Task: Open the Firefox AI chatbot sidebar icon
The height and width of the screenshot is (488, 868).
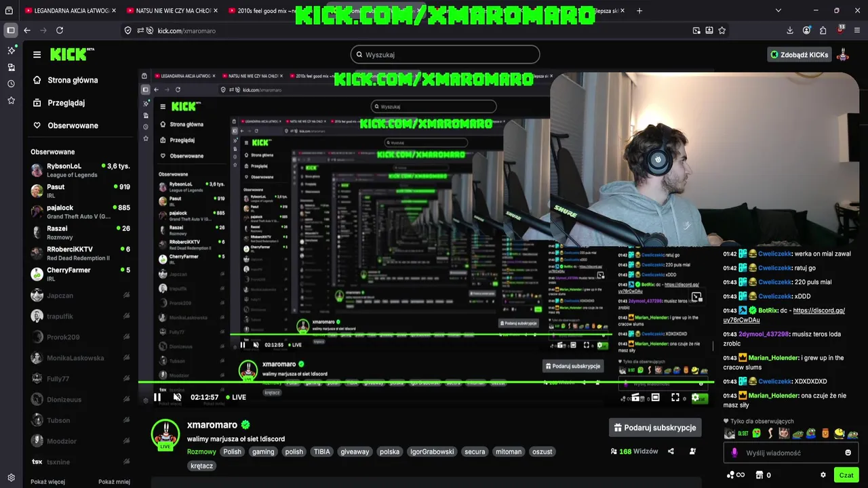Action: tap(11, 50)
